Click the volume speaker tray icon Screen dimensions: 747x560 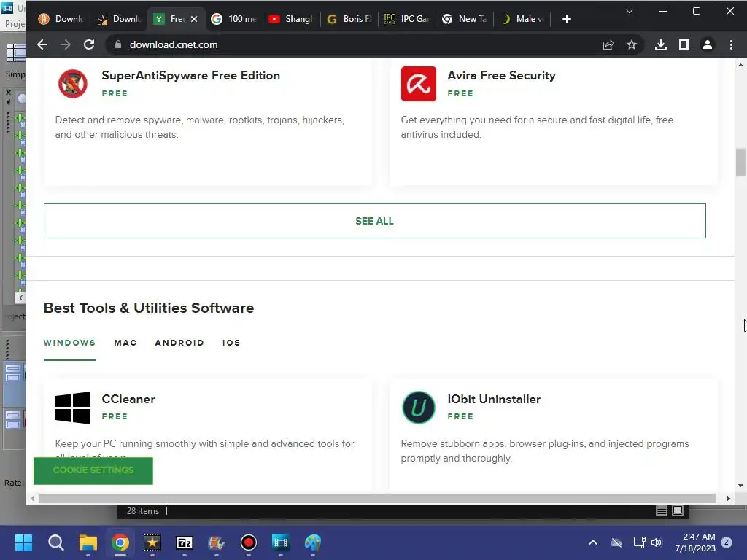pyautogui.click(x=657, y=542)
